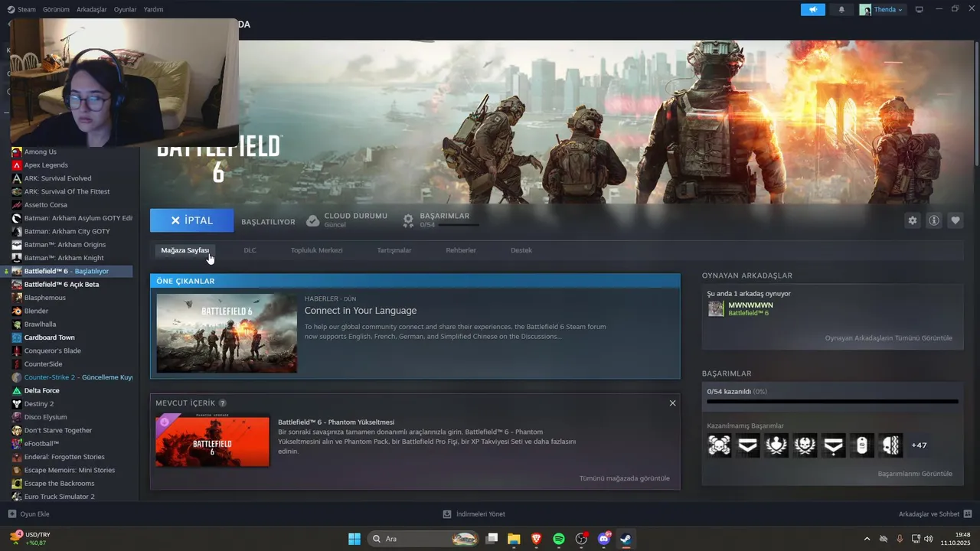Close the Mevcut İçerik panel
The height and width of the screenshot is (551, 980).
(672, 403)
